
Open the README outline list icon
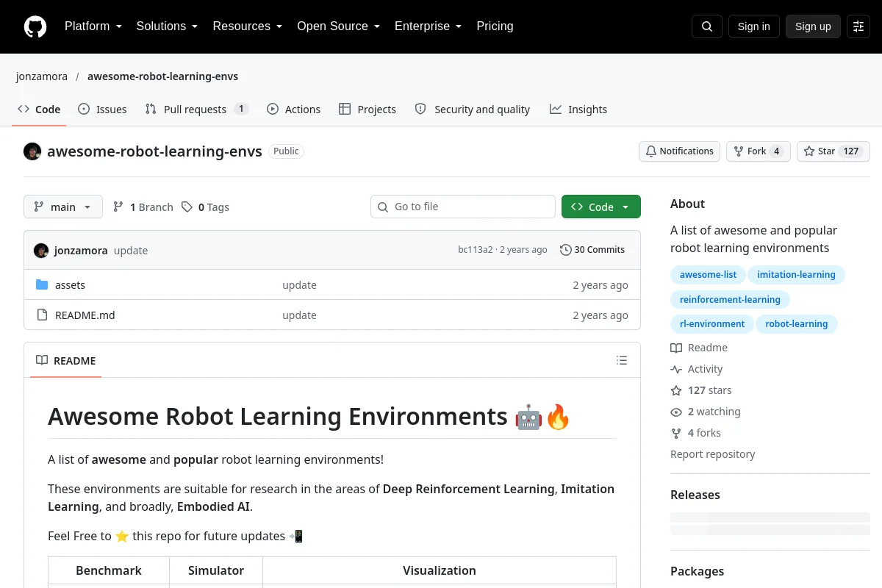(622, 360)
